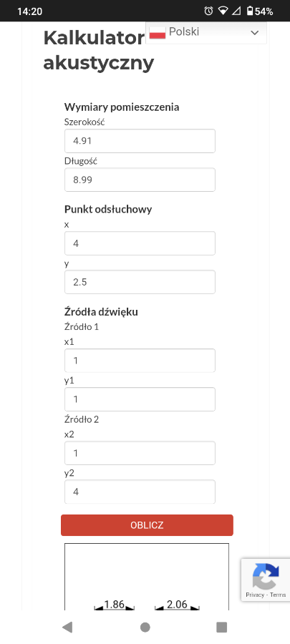The height and width of the screenshot is (644, 290).
Task: Focus the Długość input field
Action: tap(140, 180)
